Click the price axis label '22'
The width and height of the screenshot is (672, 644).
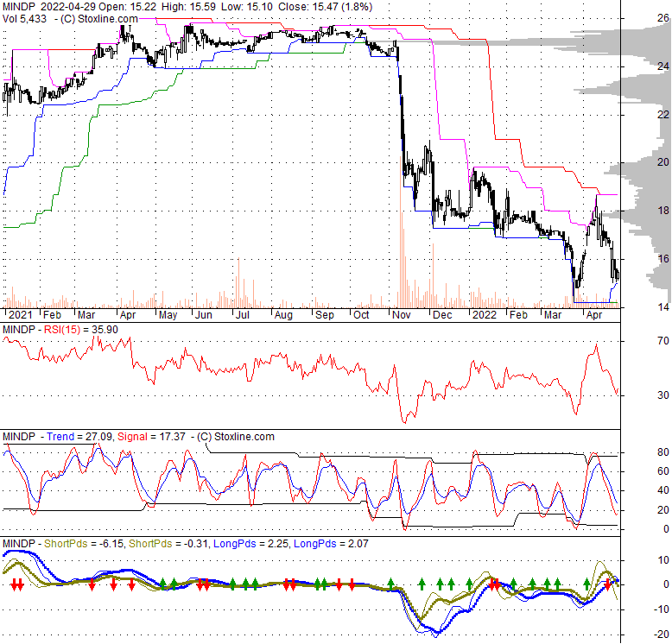tap(663, 114)
